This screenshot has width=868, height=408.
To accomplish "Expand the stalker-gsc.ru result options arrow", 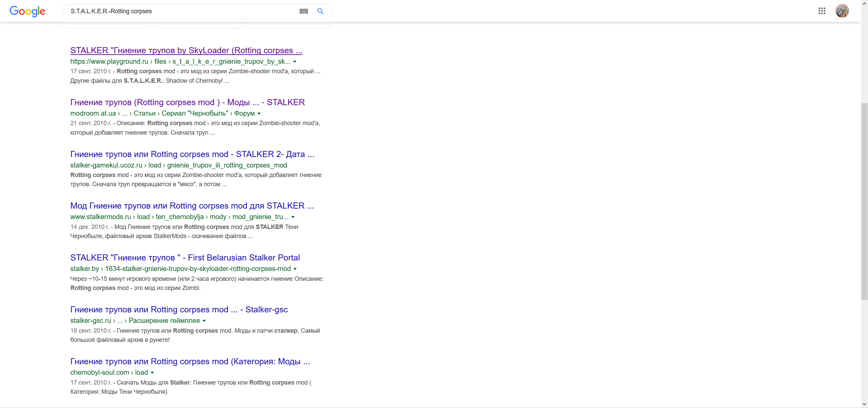I will coord(204,321).
